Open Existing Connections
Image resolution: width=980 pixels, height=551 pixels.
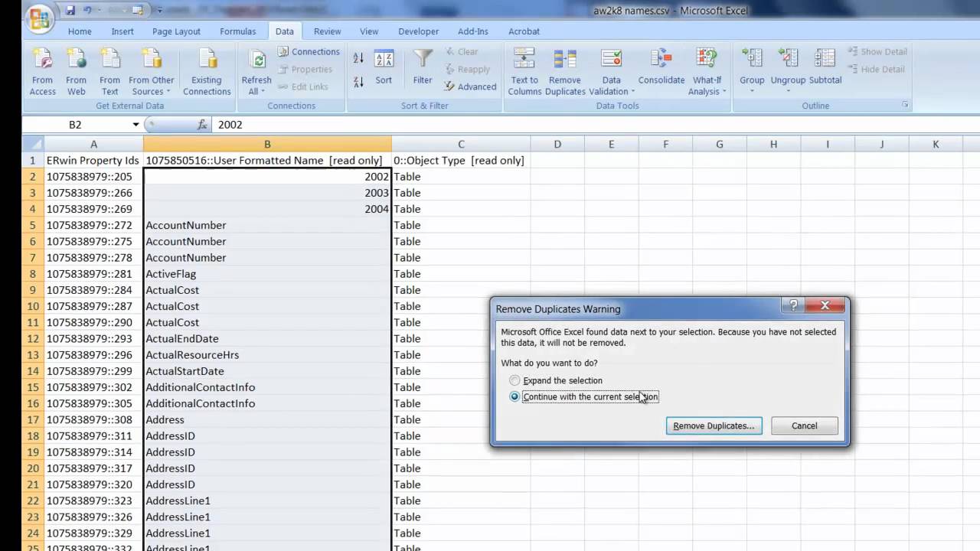click(x=207, y=73)
